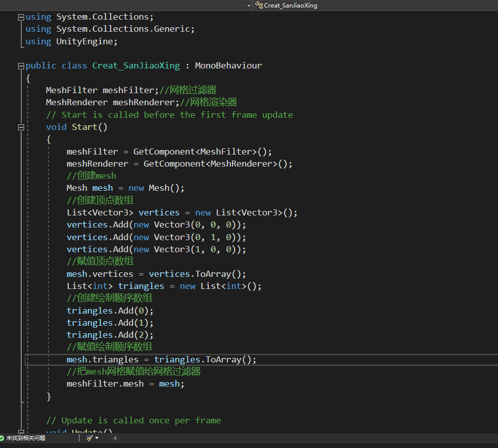Click the 'Vector3(0, 0, 0)' vertices.Add line
This screenshot has width=498, height=448.
tap(156, 225)
